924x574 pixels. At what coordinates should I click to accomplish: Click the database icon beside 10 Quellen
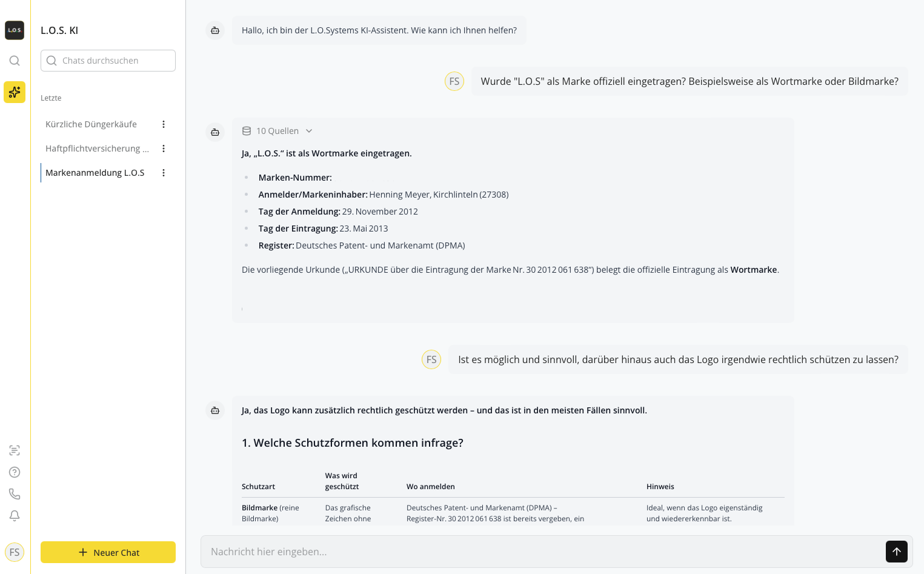(247, 131)
